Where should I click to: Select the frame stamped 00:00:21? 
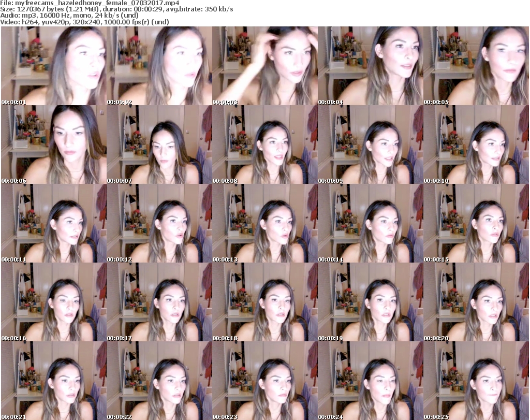point(54,381)
